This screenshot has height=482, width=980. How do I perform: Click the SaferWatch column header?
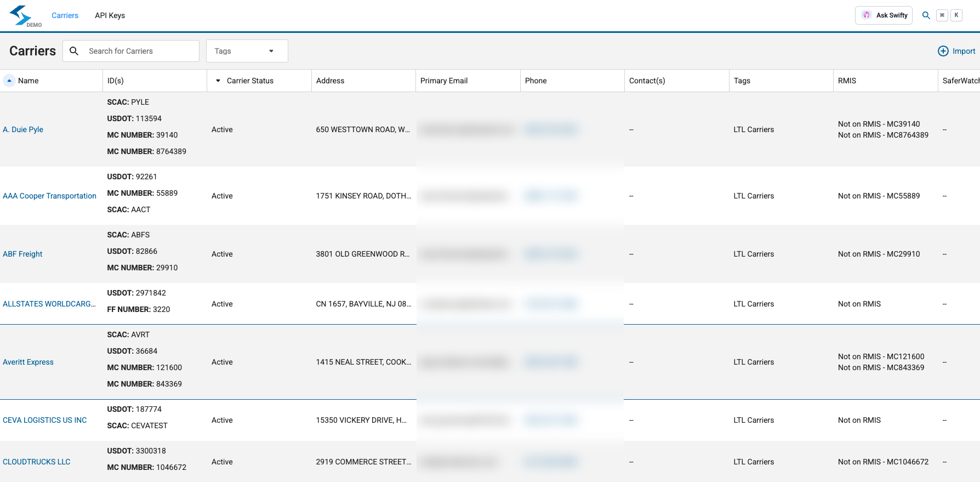coord(961,81)
